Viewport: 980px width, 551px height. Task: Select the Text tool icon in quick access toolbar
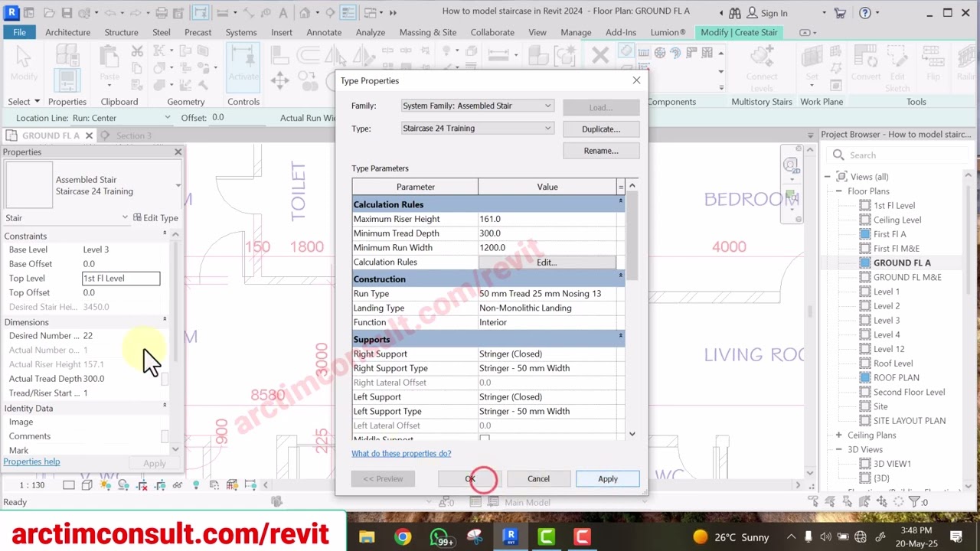[283, 12]
